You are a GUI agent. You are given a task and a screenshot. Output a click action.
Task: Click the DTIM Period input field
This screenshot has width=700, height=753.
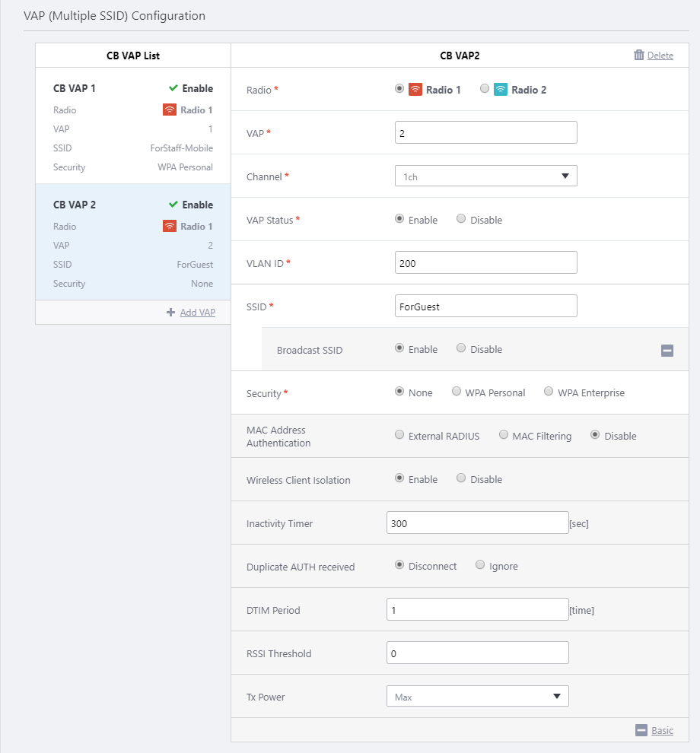[478, 609]
